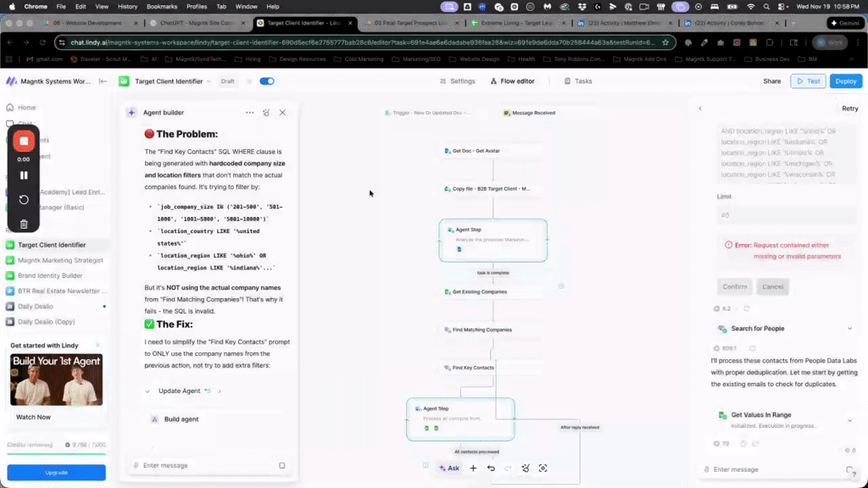
Task: Pause the screen recording
Action: click(x=24, y=175)
